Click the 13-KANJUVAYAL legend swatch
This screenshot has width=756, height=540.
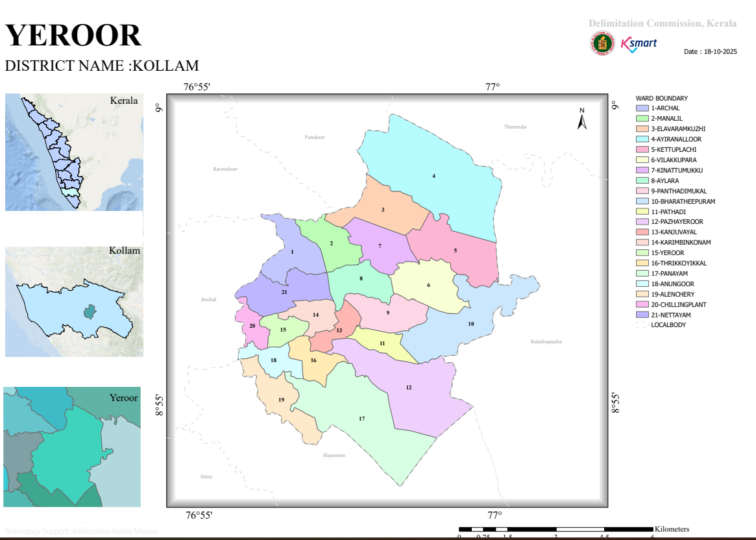(x=642, y=232)
